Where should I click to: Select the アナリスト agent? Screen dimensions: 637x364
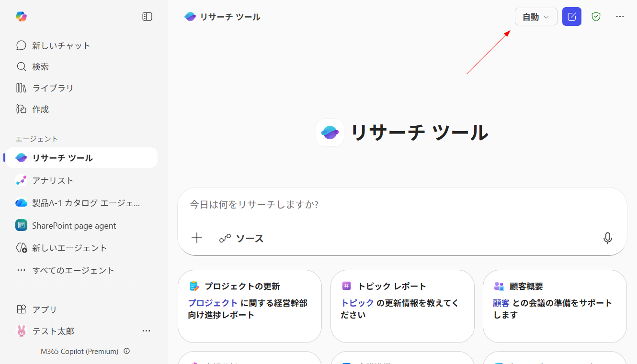click(x=53, y=180)
